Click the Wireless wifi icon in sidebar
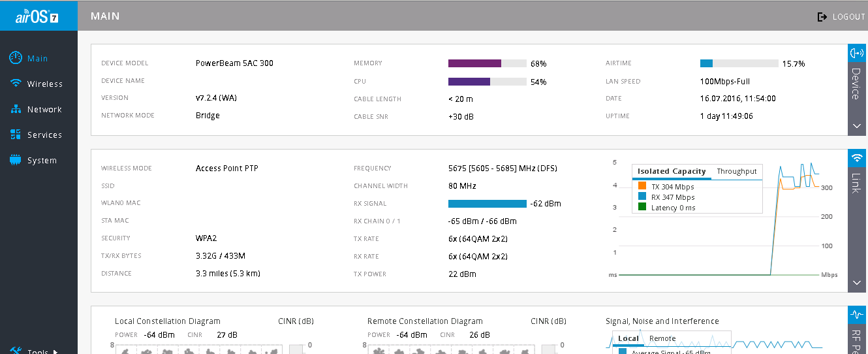The image size is (868, 354). coord(16,84)
